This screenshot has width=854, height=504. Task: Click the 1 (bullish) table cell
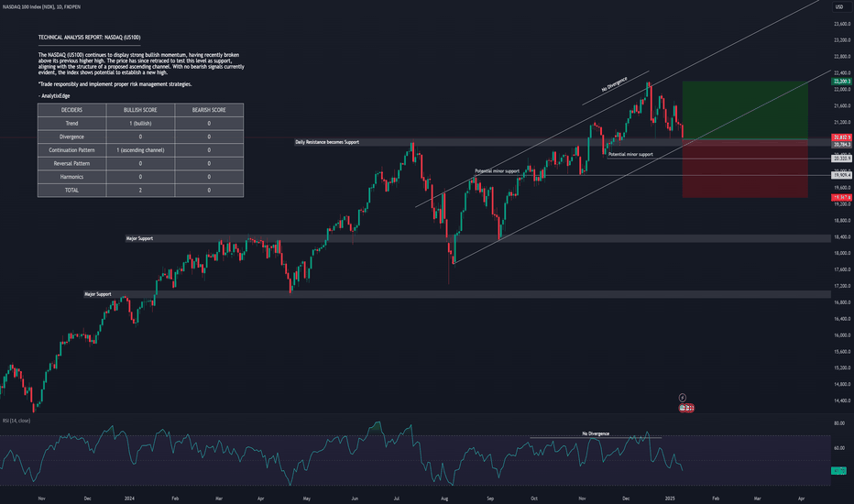click(x=140, y=123)
